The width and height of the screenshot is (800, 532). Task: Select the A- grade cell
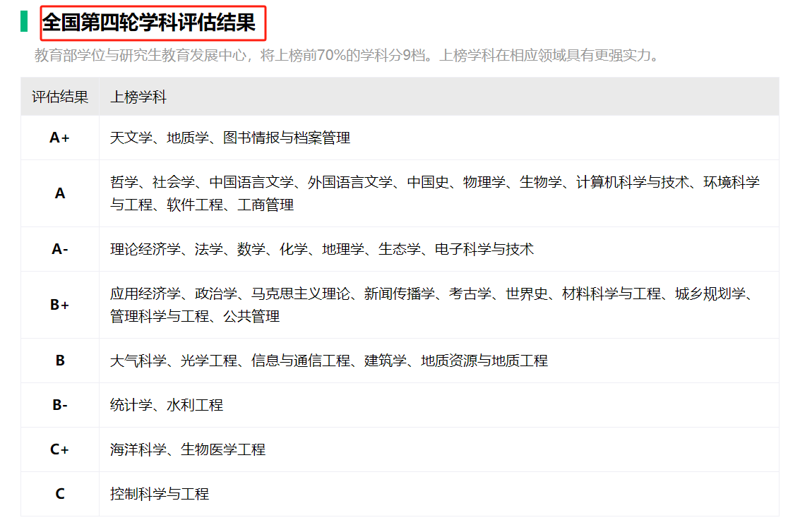point(60,249)
